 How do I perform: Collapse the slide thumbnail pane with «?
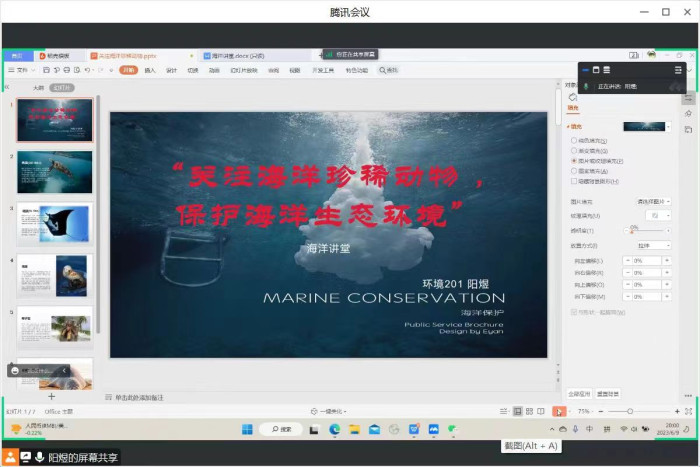[x=7, y=87]
